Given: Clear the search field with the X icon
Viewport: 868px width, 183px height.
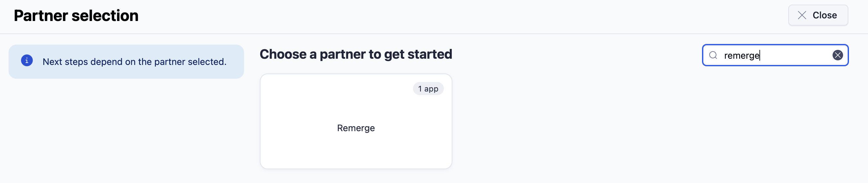Looking at the screenshot, I should tap(837, 55).
